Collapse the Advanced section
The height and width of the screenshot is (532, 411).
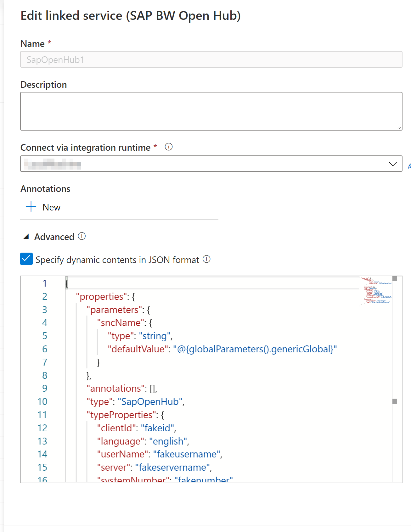pyautogui.click(x=26, y=237)
